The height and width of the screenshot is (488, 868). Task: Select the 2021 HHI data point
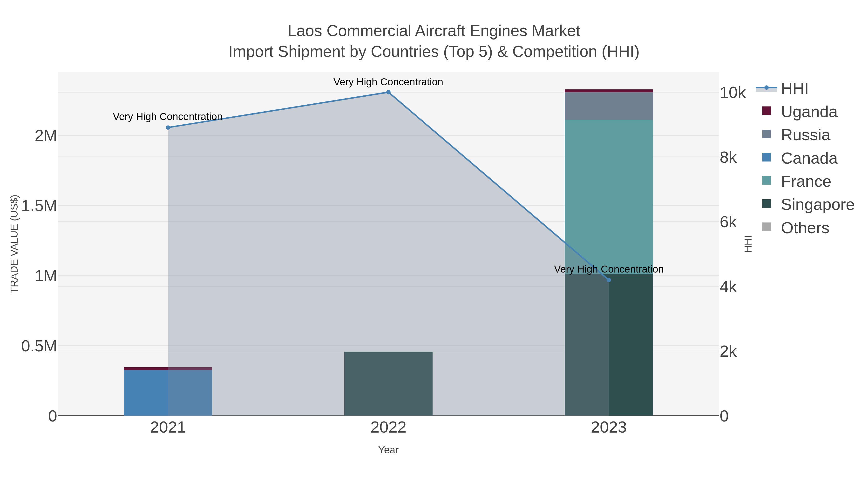pos(168,128)
